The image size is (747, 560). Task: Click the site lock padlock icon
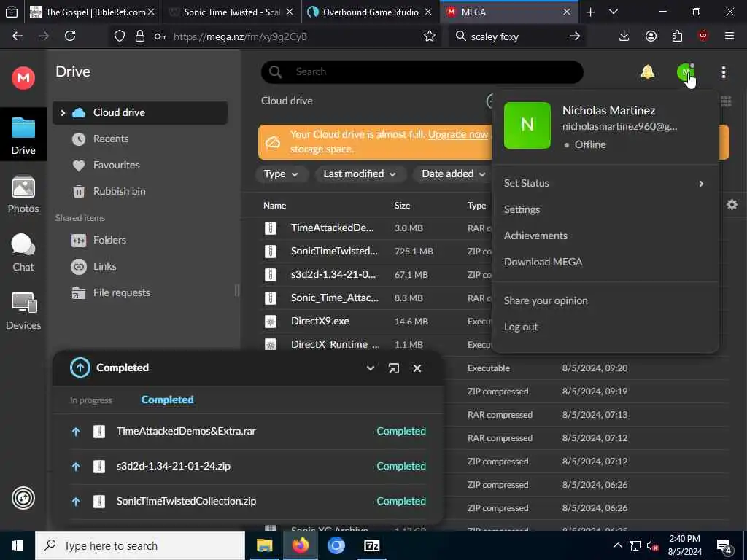[x=139, y=36]
